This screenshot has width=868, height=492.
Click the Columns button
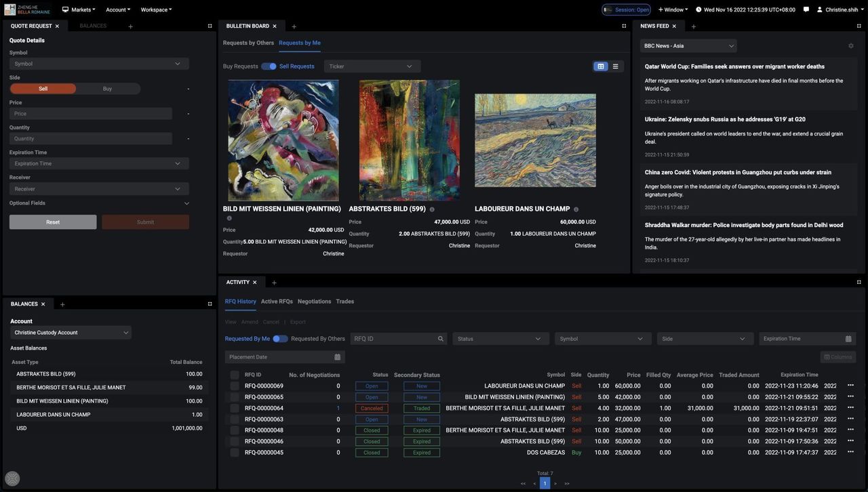tap(838, 357)
